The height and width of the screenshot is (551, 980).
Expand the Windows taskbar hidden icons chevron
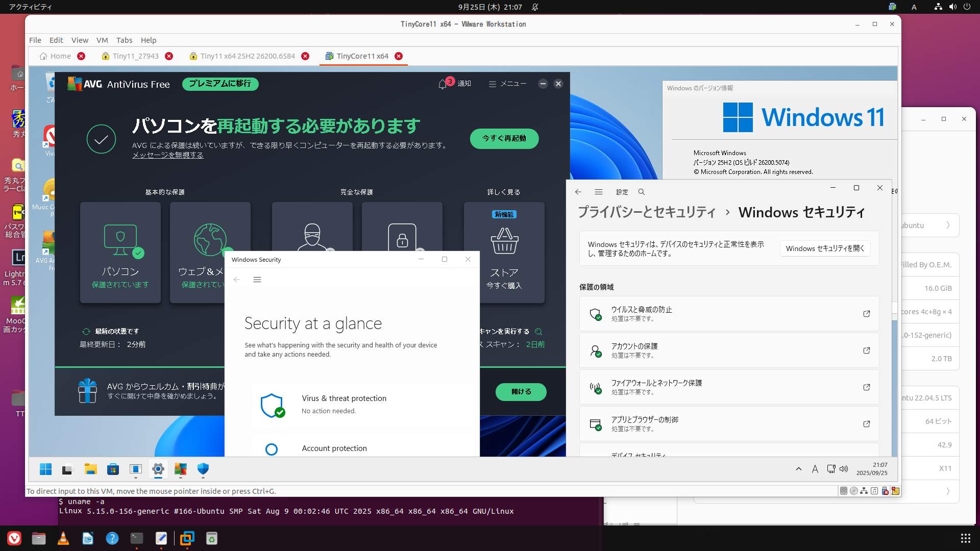[799, 469]
